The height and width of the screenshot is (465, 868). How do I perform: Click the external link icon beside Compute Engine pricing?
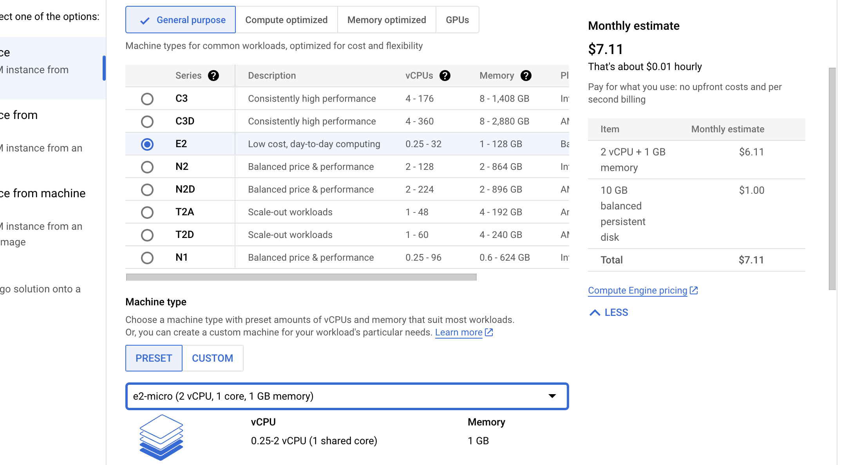tap(694, 290)
